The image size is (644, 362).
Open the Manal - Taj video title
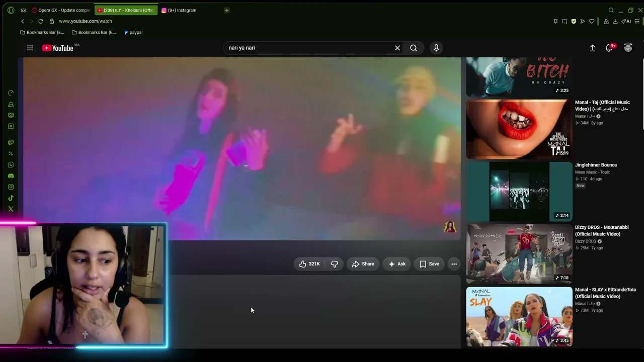[602, 106]
